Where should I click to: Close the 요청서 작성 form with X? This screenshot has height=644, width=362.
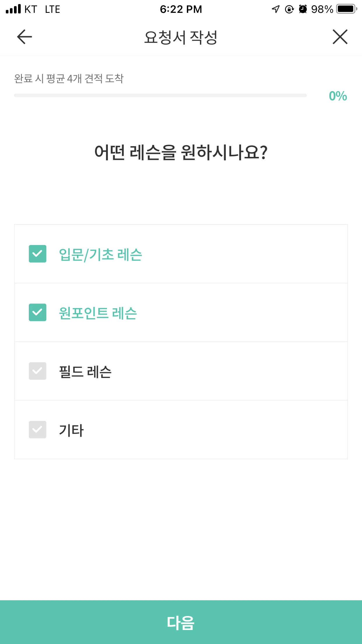[x=340, y=37]
